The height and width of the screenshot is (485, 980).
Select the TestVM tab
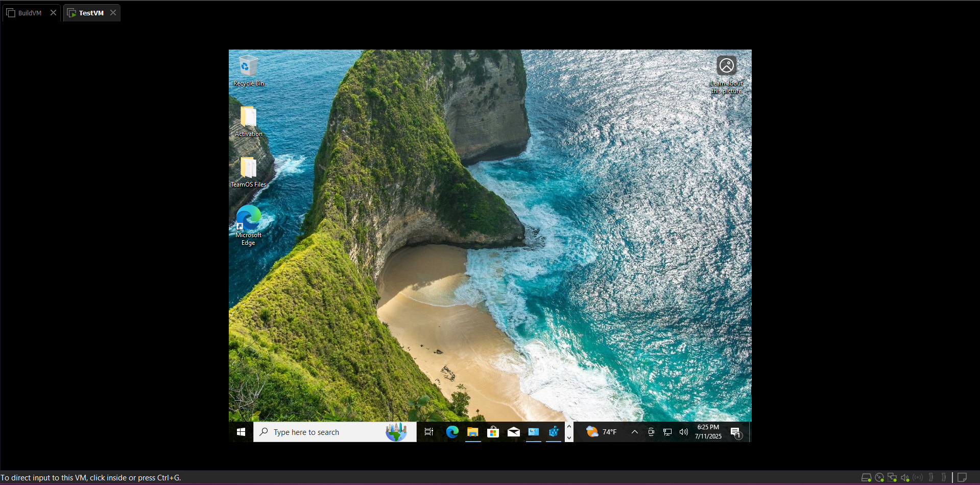tap(91, 13)
